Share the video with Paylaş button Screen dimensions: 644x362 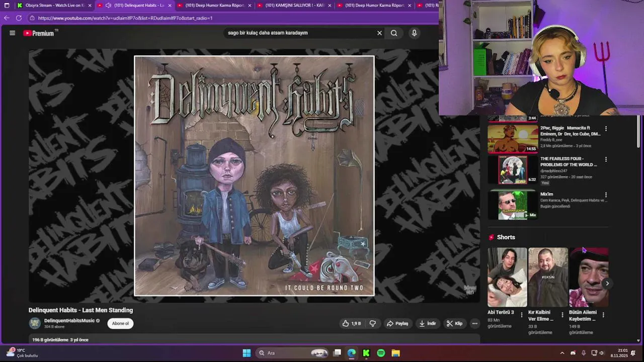pyautogui.click(x=397, y=323)
